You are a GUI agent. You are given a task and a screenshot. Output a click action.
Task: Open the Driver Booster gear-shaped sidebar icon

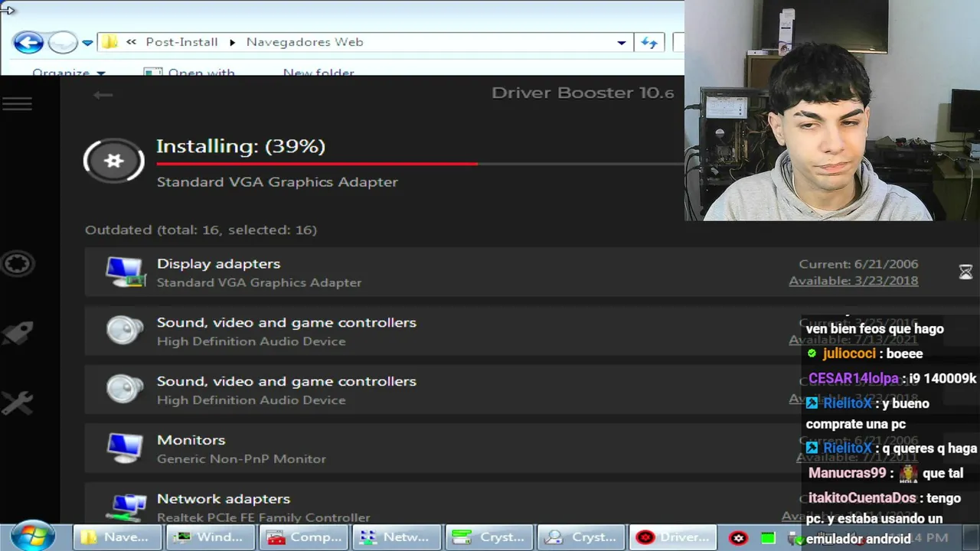point(17,264)
